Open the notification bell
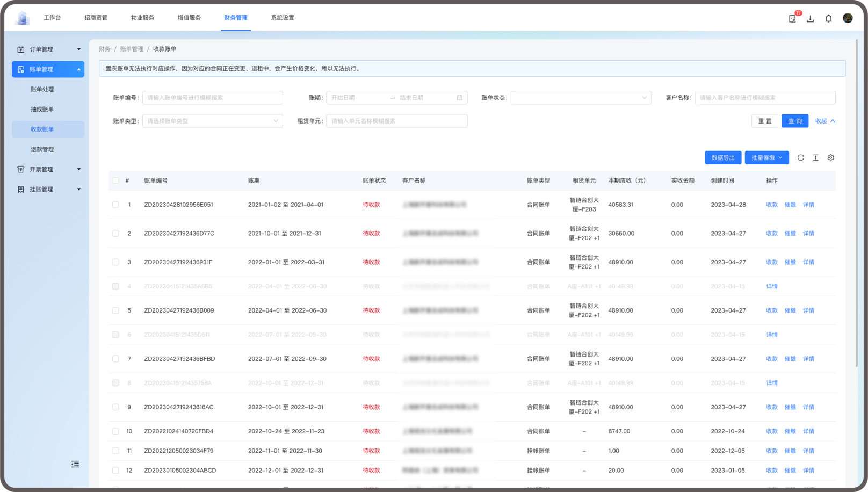The image size is (868, 492). pyautogui.click(x=828, y=18)
